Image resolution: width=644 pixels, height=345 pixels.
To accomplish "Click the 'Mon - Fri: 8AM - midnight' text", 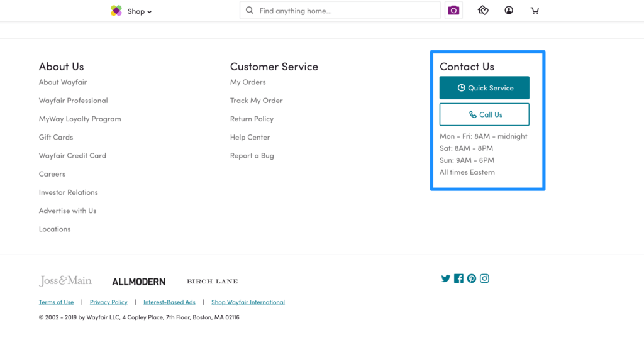I will [x=484, y=136].
